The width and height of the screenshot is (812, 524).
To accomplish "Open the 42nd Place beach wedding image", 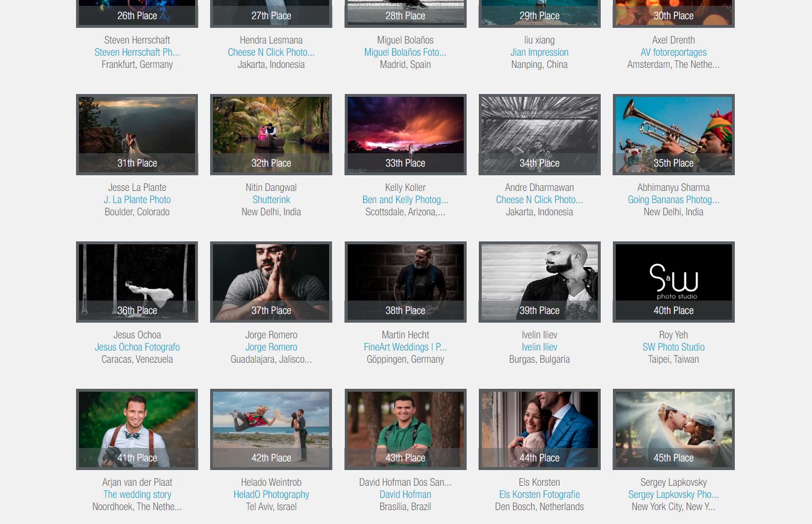I will [x=271, y=424].
